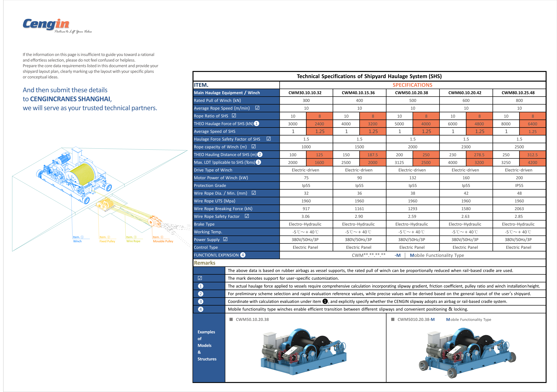Click model header 'CWM80.10.25.48'
Screen dimensions: 557x392
518,93
